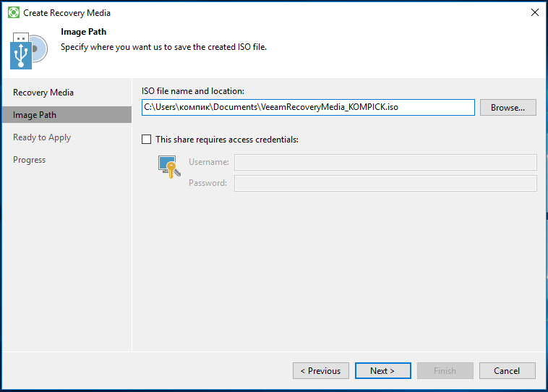The height and width of the screenshot is (392, 548).
Task: Click the 'Image Path' heading text
Action: click(84, 32)
